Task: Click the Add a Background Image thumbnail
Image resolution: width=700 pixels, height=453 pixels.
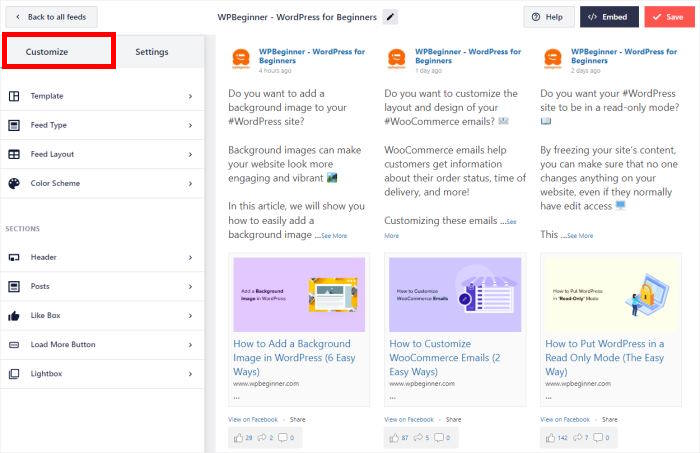Action: click(x=299, y=295)
